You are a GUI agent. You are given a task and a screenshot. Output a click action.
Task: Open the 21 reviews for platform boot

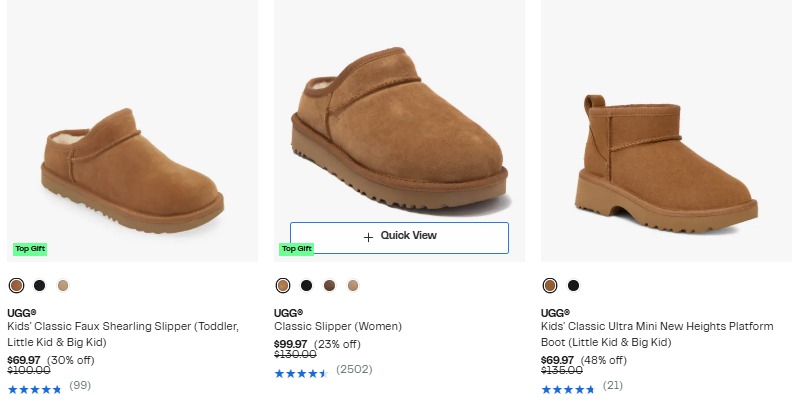pos(612,385)
